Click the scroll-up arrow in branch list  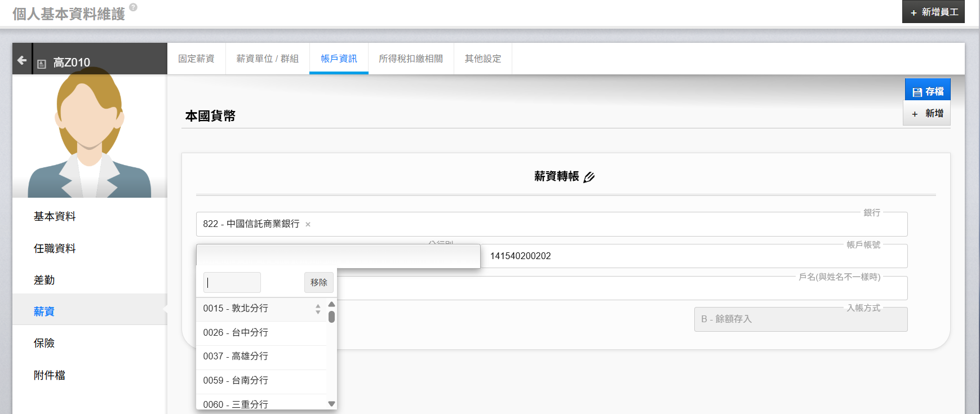(331, 304)
